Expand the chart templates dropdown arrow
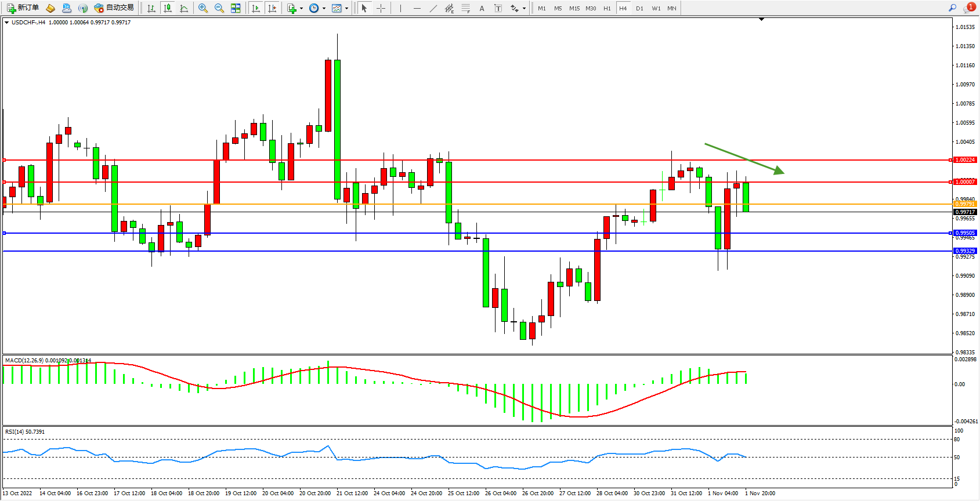980x501 pixels. pos(346,8)
